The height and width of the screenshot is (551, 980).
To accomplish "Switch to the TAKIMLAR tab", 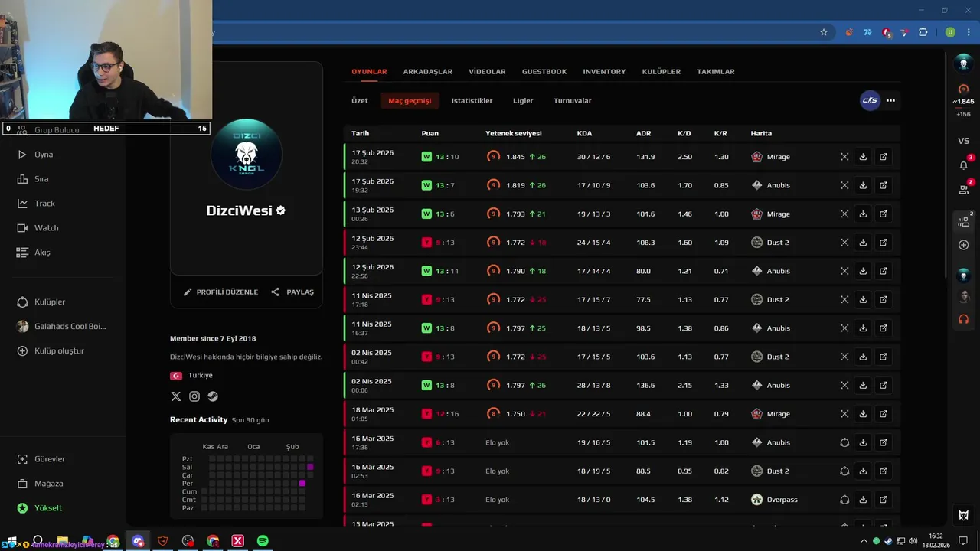I will click(x=716, y=72).
